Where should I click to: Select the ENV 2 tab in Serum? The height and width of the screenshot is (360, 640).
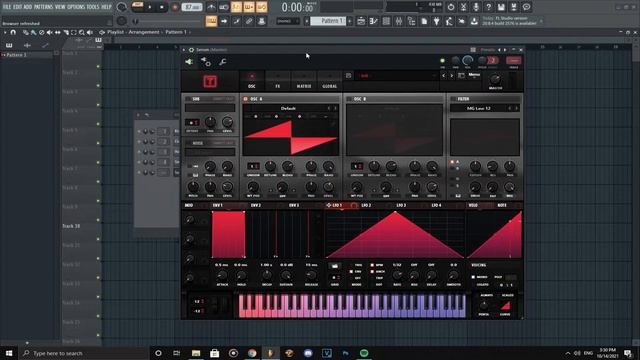pos(256,205)
